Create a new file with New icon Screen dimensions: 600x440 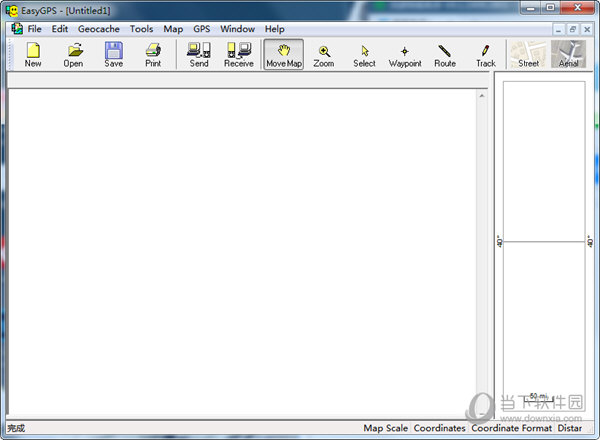[x=33, y=55]
